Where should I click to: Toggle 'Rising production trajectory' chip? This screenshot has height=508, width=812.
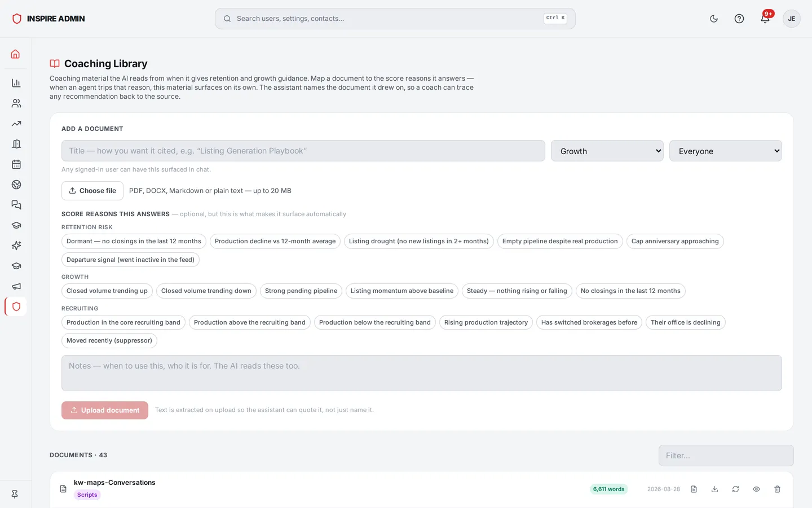coord(486,322)
